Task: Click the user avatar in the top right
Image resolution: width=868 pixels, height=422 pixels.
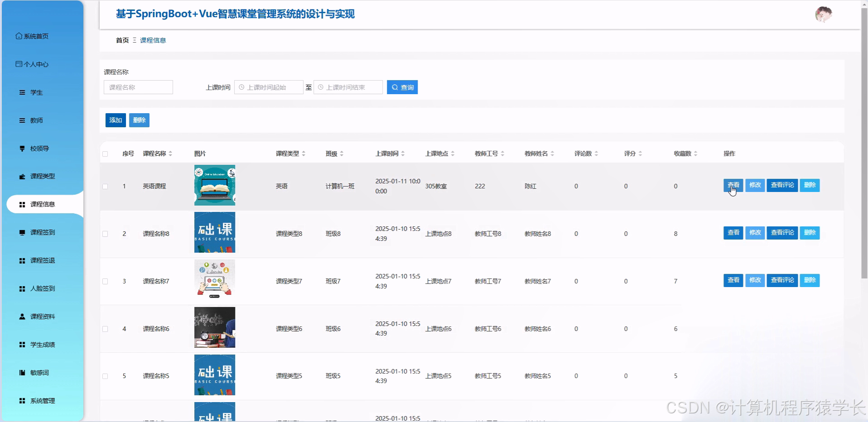Action: pyautogui.click(x=824, y=14)
